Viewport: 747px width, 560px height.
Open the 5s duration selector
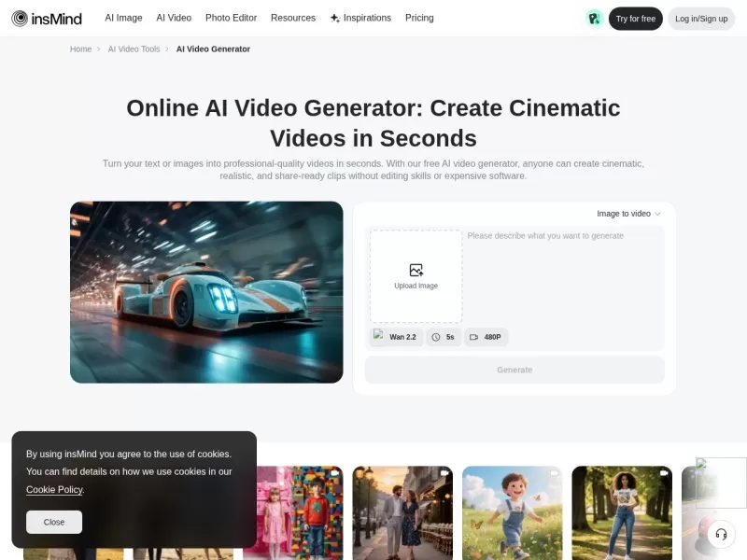[x=443, y=337]
